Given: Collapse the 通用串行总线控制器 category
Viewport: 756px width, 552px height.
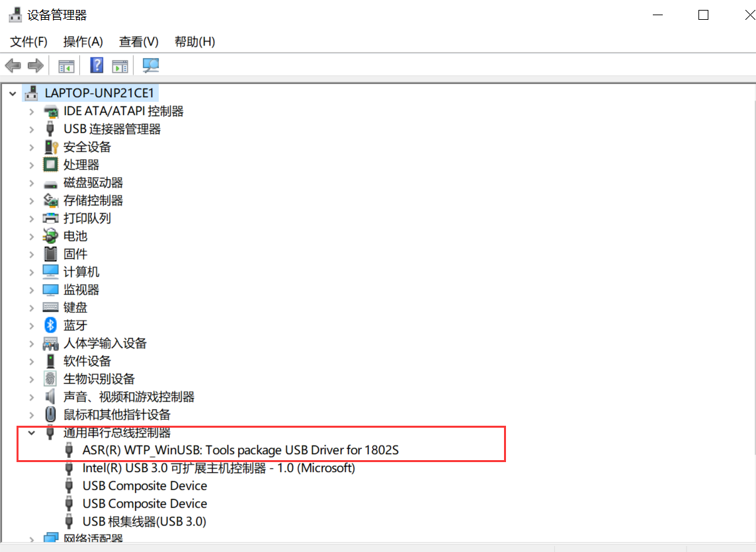Looking at the screenshot, I should pyautogui.click(x=31, y=433).
